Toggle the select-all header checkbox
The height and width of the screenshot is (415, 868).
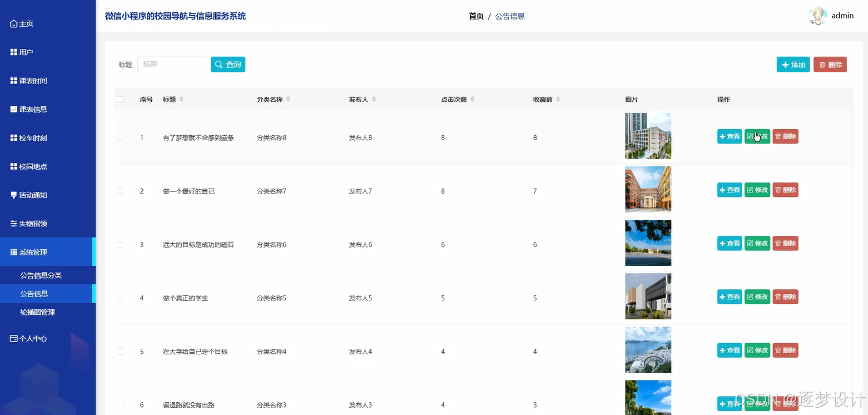120,100
